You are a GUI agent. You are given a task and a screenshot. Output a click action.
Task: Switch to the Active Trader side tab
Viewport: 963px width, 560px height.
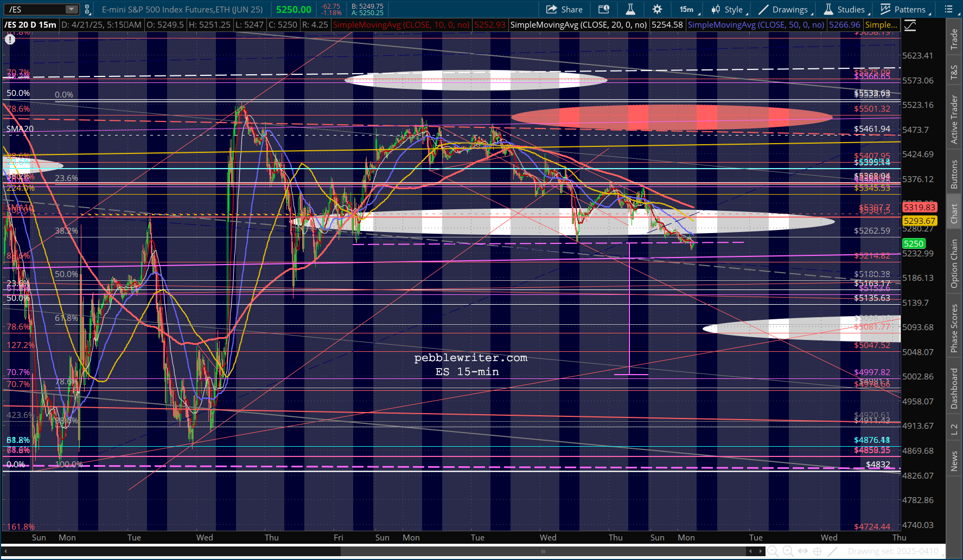click(x=954, y=120)
